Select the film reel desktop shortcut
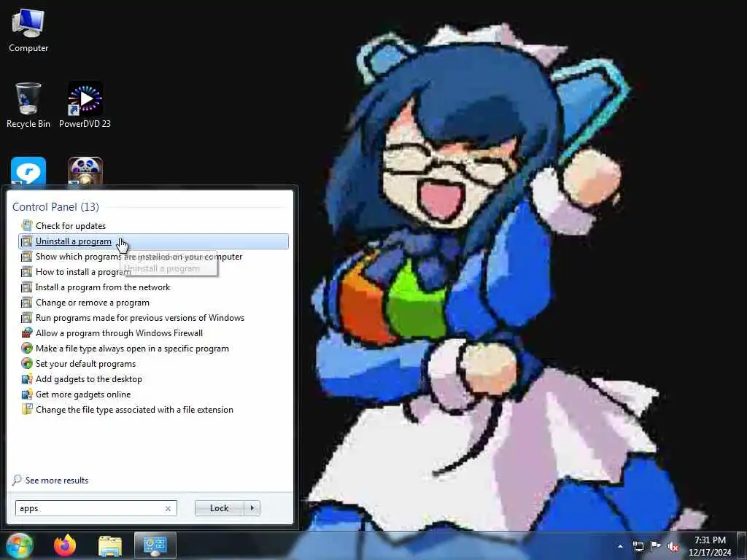This screenshot has width=747, height=560. click(85, 171)
